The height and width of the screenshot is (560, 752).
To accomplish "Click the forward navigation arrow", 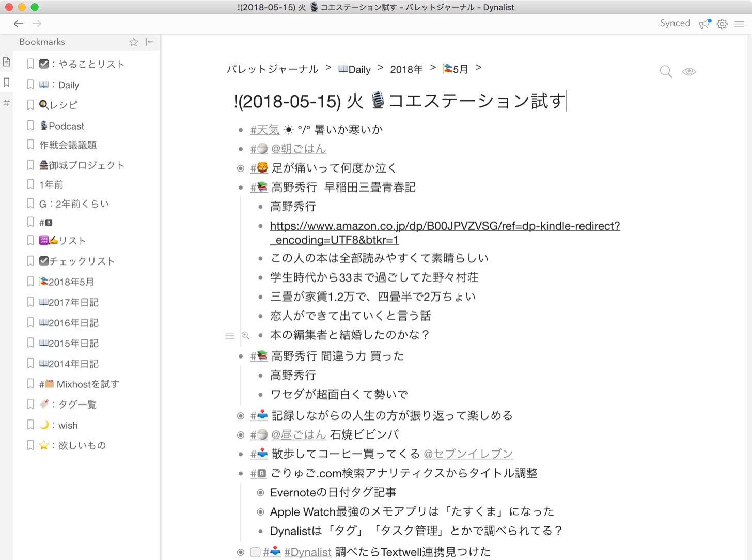I will point(37,24).
